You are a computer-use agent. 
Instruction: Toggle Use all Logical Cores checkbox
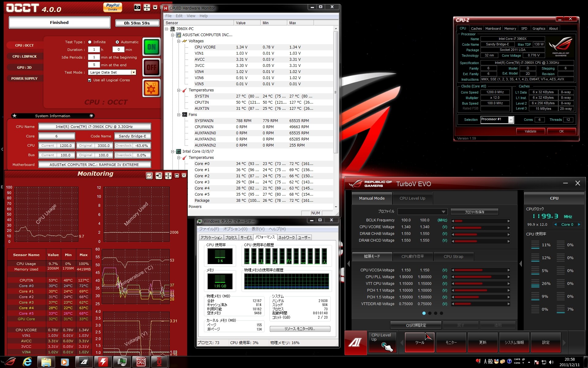coord(89,80)
